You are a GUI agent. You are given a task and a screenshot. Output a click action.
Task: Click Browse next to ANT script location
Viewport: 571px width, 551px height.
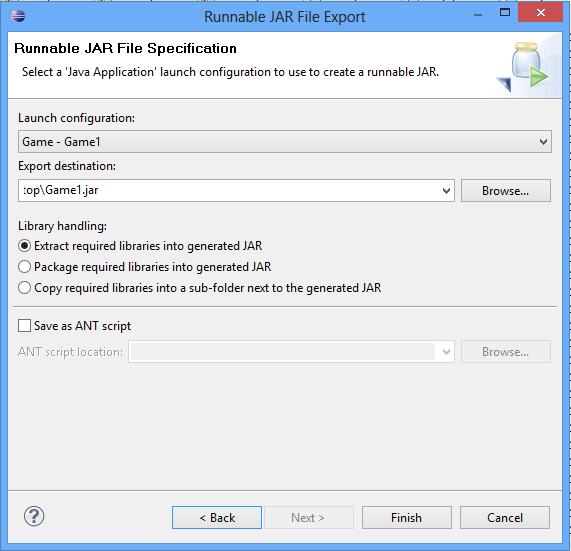point(505,352)
